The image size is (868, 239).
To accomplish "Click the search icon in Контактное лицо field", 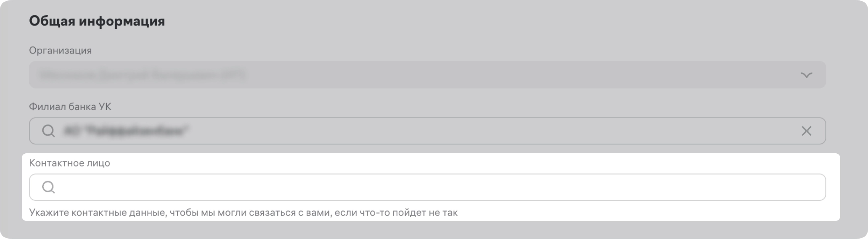I will [48, 187].
